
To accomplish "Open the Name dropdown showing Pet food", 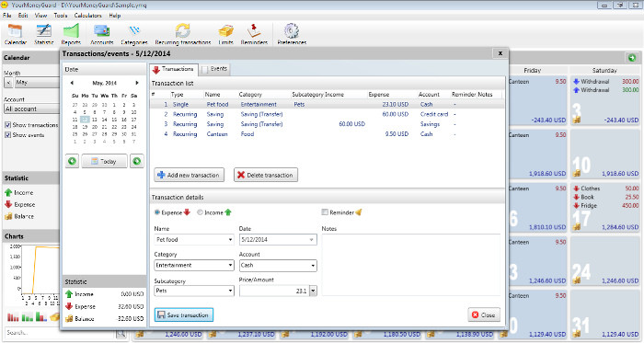I will click(x=230, y=240).
